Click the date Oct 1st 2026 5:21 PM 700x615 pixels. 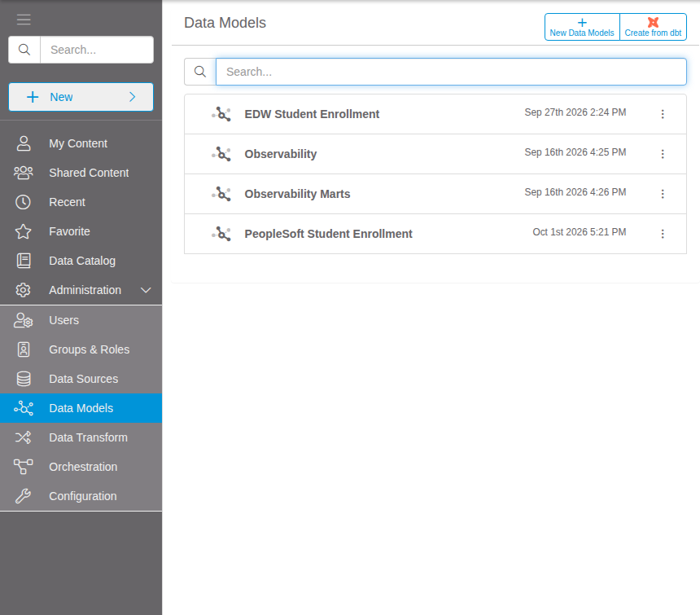point(579,232)
